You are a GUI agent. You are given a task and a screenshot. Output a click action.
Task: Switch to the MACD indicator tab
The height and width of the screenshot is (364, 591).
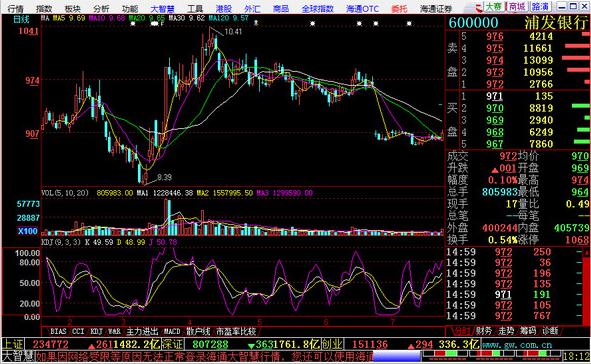point(172,331)
